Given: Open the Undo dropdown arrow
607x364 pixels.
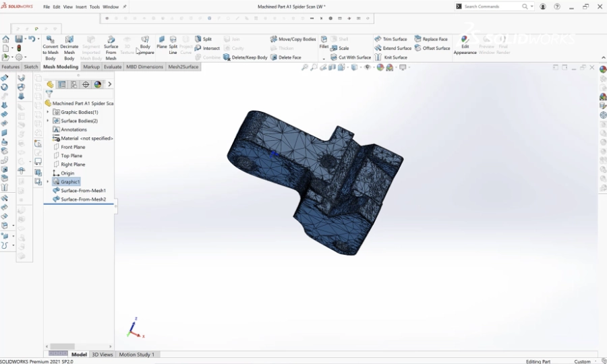Looking at the screenshot, I should pyautogui.click(x=38, y=39).
